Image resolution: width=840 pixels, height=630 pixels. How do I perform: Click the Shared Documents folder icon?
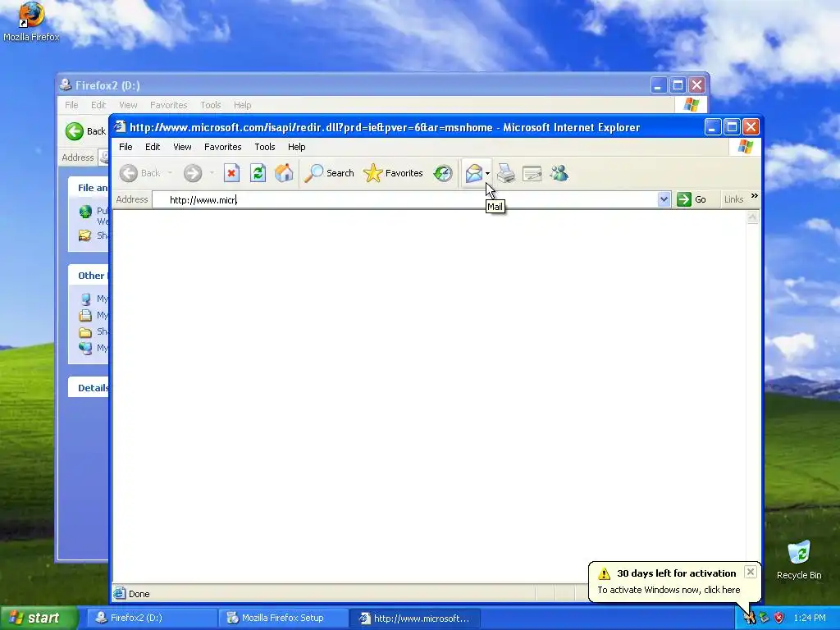(x=85, y=331)
